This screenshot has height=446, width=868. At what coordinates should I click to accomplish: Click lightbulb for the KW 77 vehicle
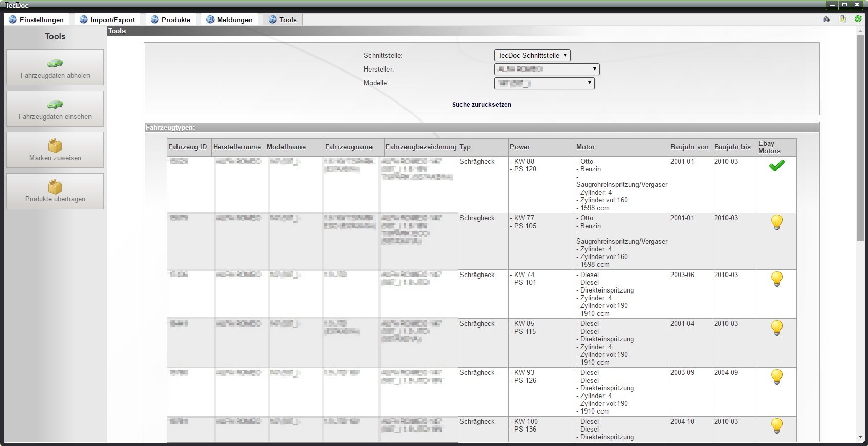click(776, 222)
